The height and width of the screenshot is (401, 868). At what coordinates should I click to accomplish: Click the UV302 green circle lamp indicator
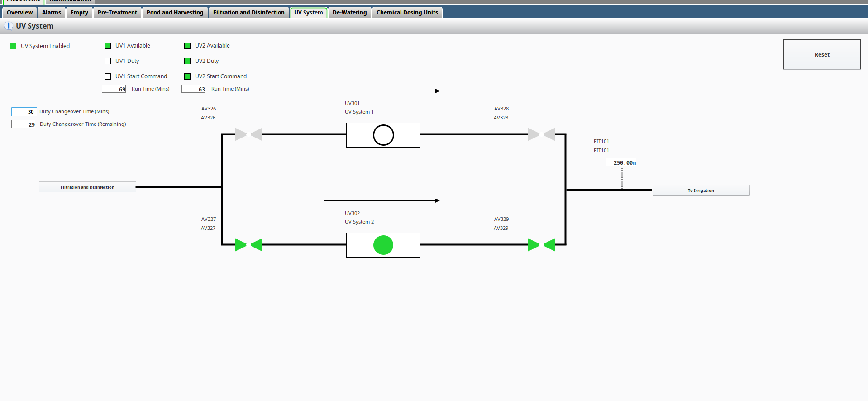point(383,245)
